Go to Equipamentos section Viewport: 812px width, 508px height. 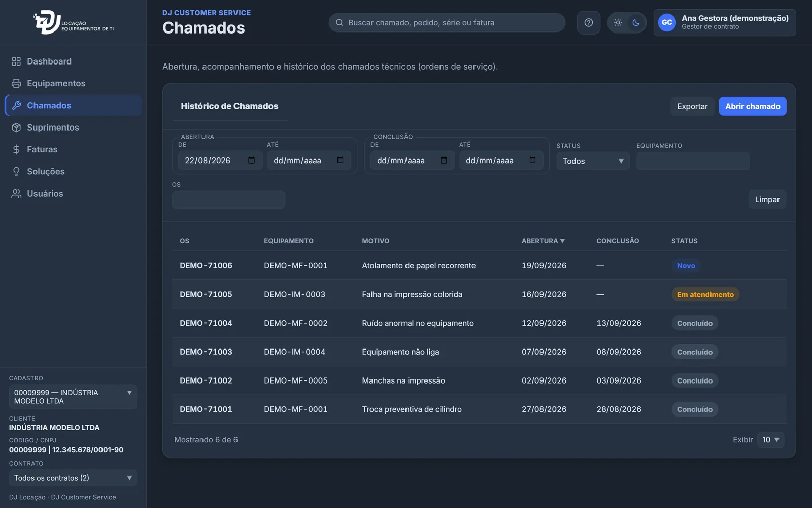[73, 83]
